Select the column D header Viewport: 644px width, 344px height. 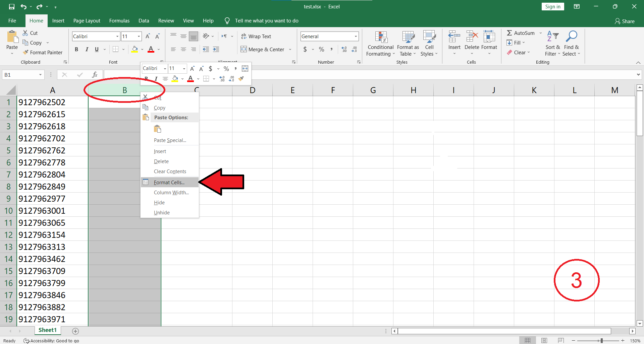(x=252, y=90)
